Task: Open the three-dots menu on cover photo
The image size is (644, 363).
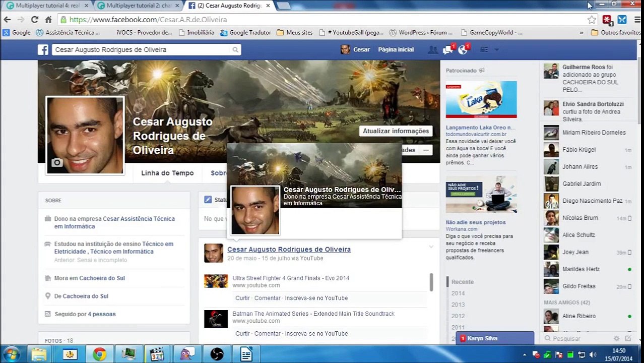Action: [x=426, y=150]
